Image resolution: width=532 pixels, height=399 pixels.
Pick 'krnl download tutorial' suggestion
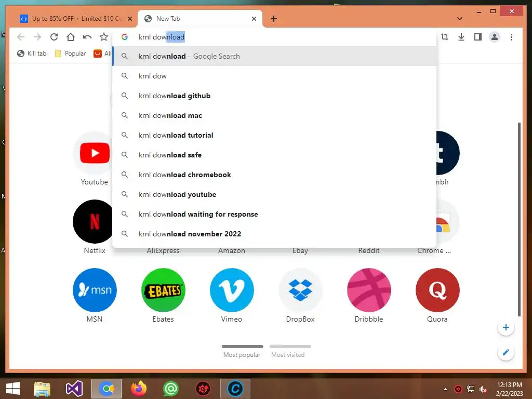(274, 135)
